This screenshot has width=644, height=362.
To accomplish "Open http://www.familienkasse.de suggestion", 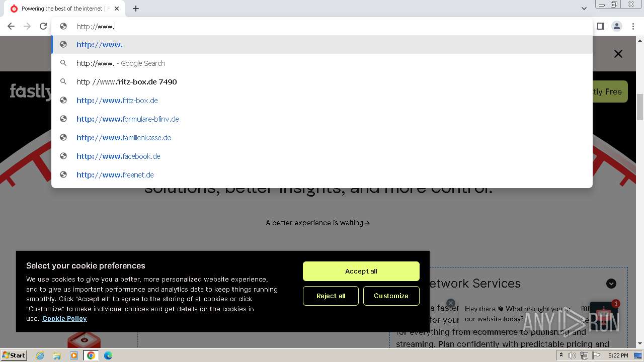I will (322, 138).
